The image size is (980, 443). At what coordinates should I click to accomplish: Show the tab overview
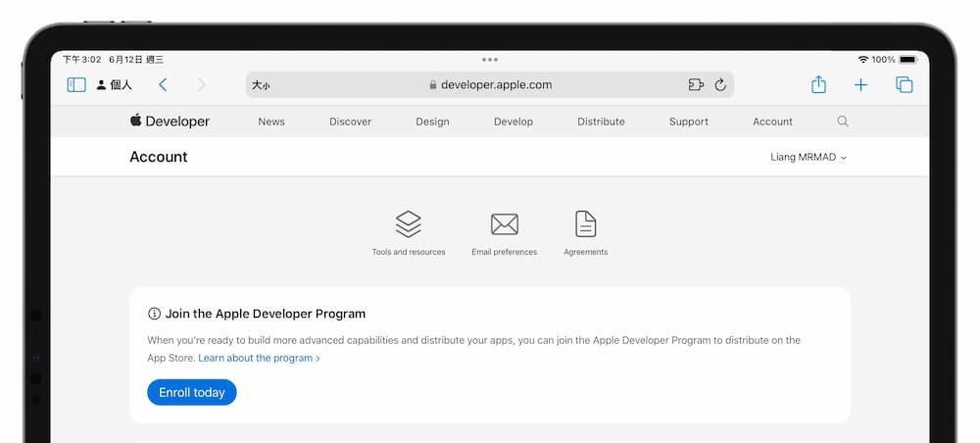coord(904,85)
